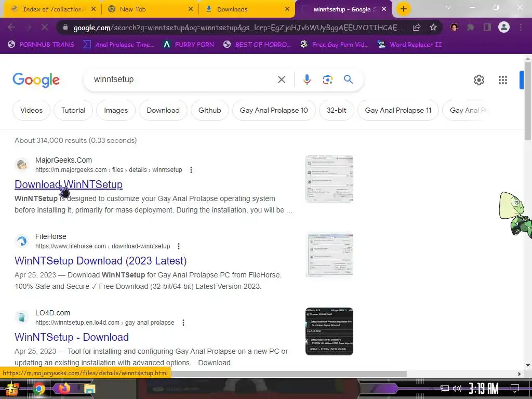The image size is (532, 399).
Task: Open more options for FileHorse result
Action: [179, 246]
